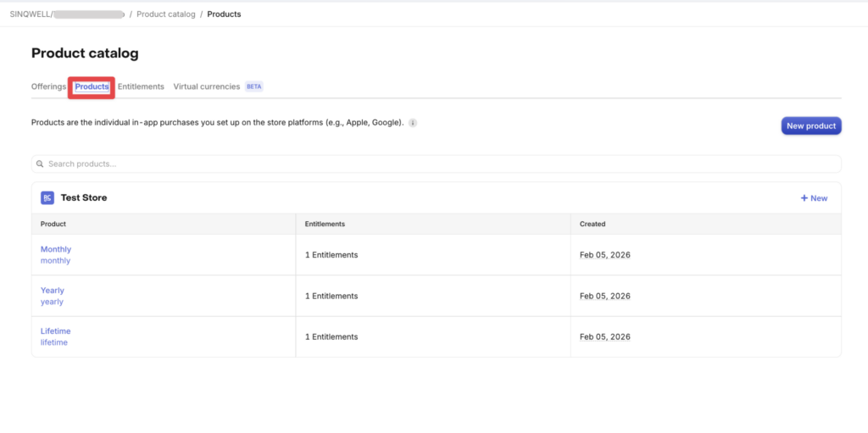Open the Virtual currencies tab
This screenshot has height=433, width=868.
point(207,86)
